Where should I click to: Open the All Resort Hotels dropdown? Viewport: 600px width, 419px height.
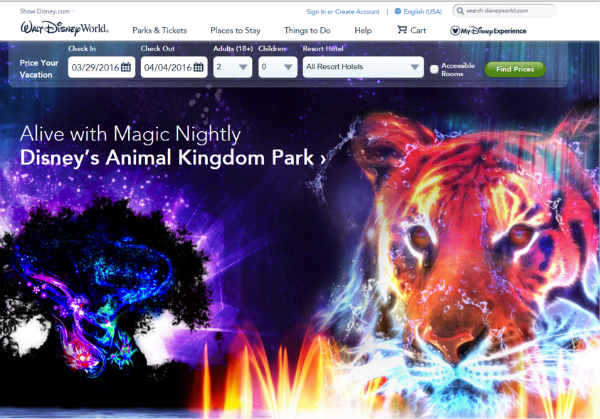click(x=363, y=67)
